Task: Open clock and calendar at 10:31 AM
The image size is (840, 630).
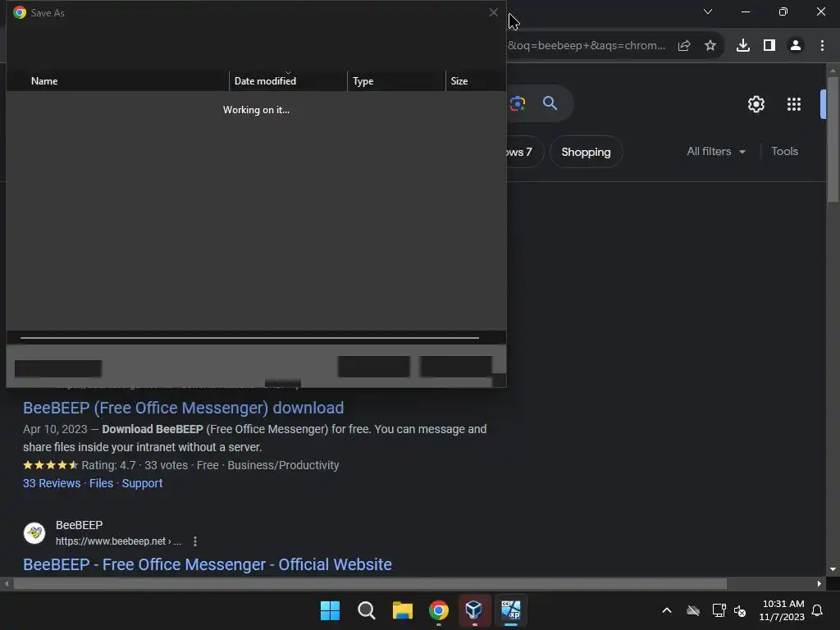Action: click(782, 610)
